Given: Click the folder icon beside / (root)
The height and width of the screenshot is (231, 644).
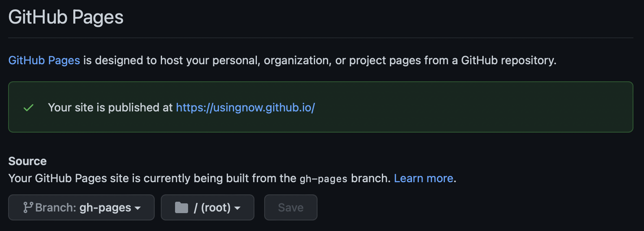Looking at the screenshot, I should tap(182, 207).
